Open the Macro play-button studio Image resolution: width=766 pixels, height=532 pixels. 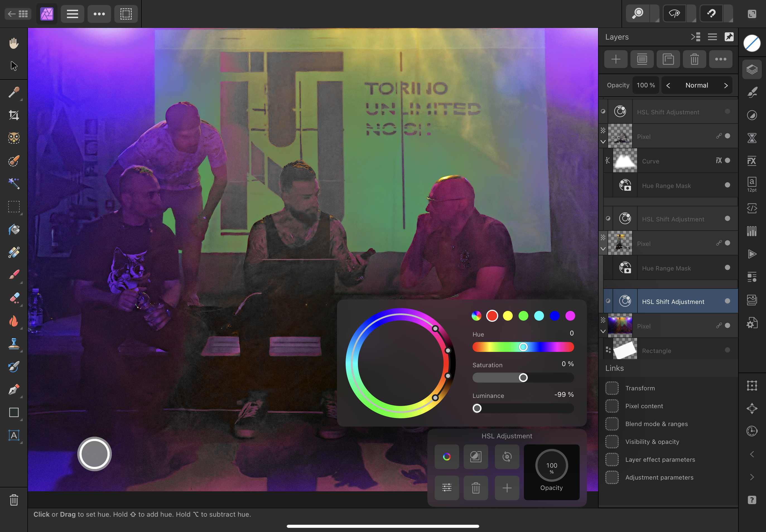click(752, 254)
